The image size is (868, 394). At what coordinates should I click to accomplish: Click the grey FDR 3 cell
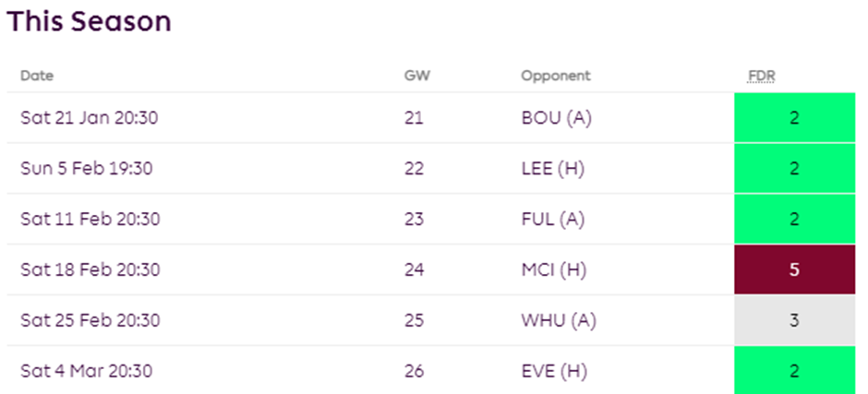[x=794, y=320]
